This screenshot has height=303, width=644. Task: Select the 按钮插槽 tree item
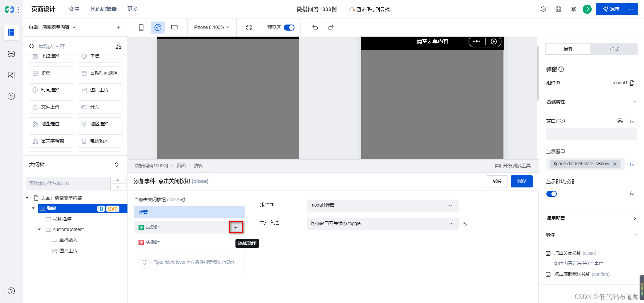pyautogui.click(x=62, y=219)
